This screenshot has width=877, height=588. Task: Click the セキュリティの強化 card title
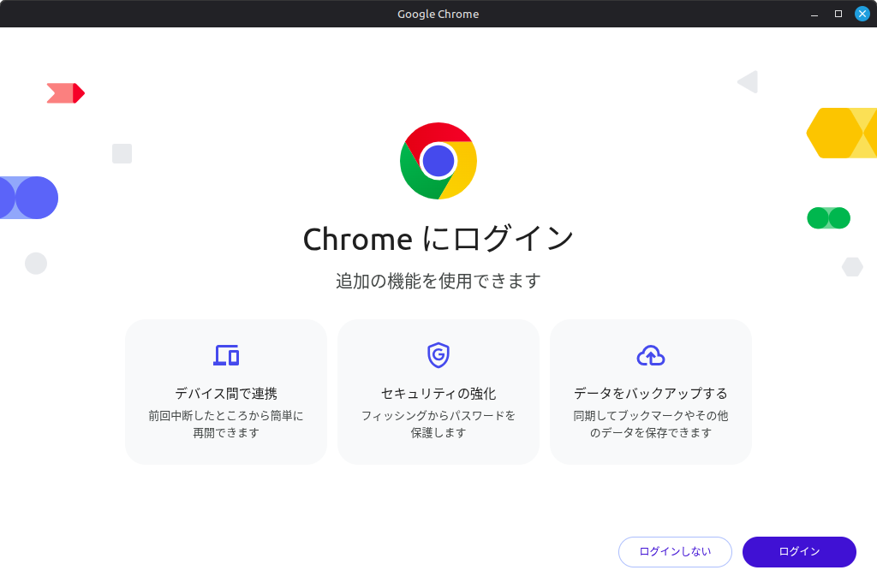point(438,394)
